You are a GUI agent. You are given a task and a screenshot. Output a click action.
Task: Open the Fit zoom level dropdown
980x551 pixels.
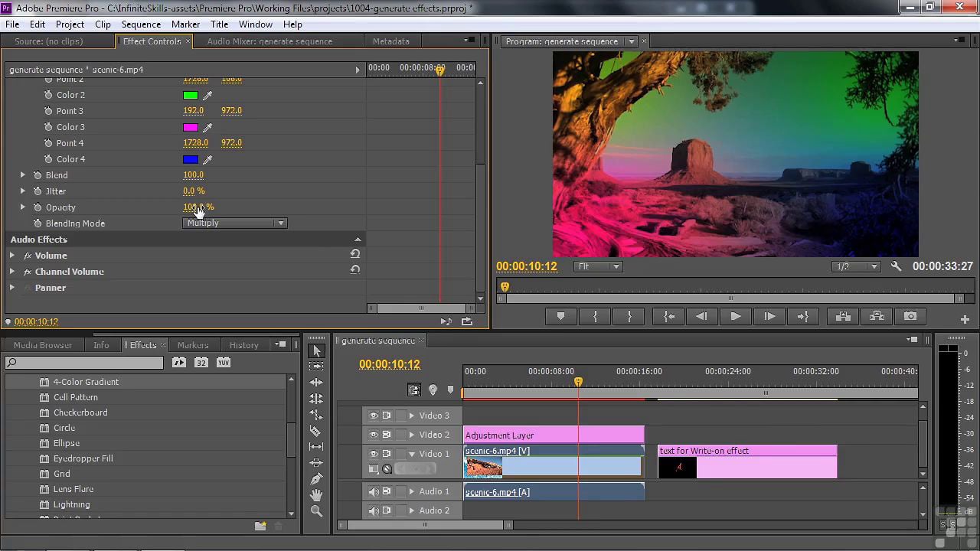pos(598,266)
